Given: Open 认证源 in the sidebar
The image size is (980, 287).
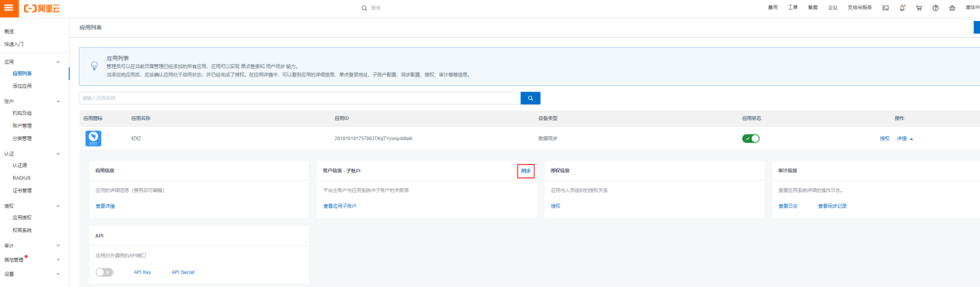Looking at the screenshot, I should [20, 166].
